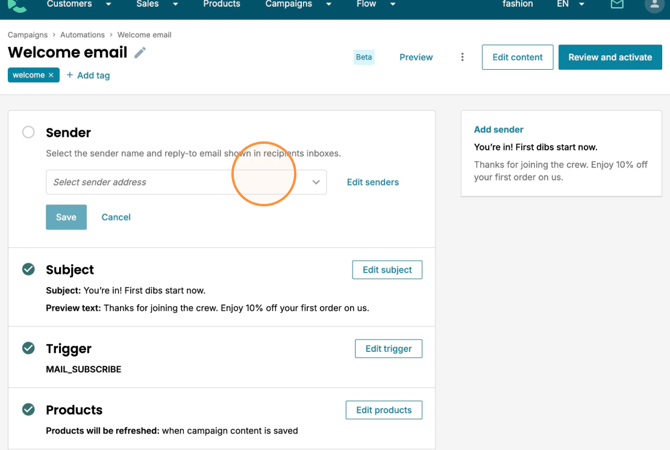
Task: Open the user profile avatar
Action: 654,5
